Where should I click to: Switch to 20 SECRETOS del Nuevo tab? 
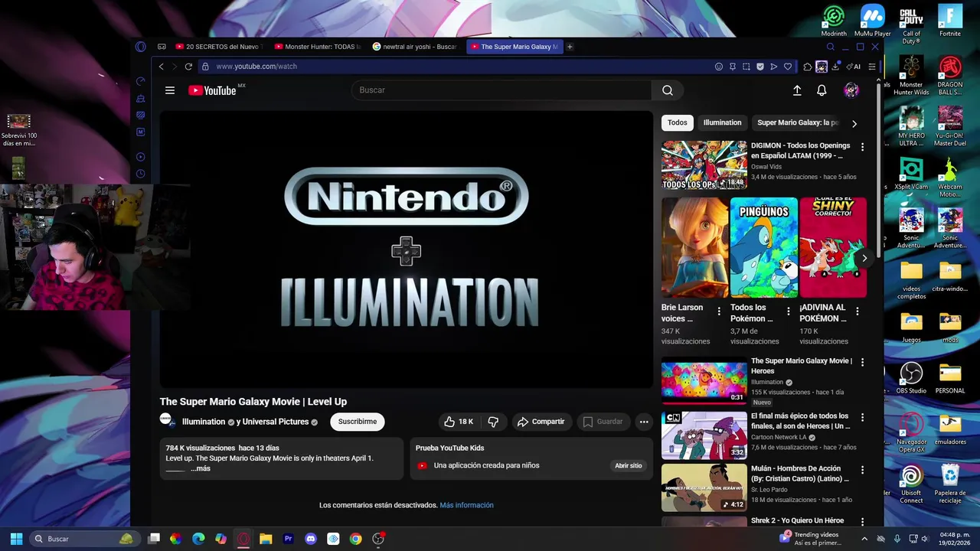(218, 47)
